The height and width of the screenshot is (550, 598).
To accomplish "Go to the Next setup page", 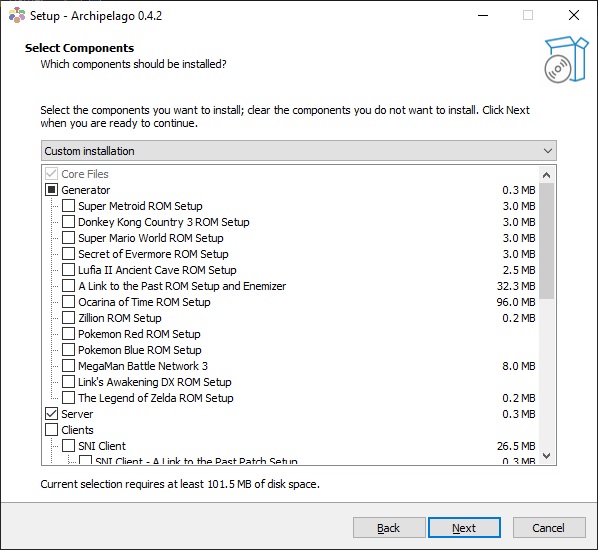I will point(464,528).
